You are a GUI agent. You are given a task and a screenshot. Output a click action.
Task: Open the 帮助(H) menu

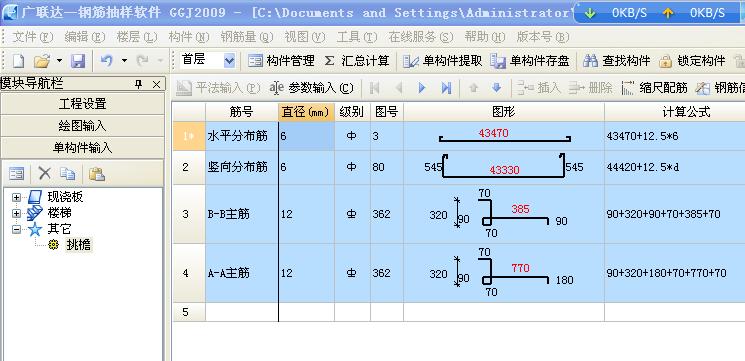click(485, 37)
